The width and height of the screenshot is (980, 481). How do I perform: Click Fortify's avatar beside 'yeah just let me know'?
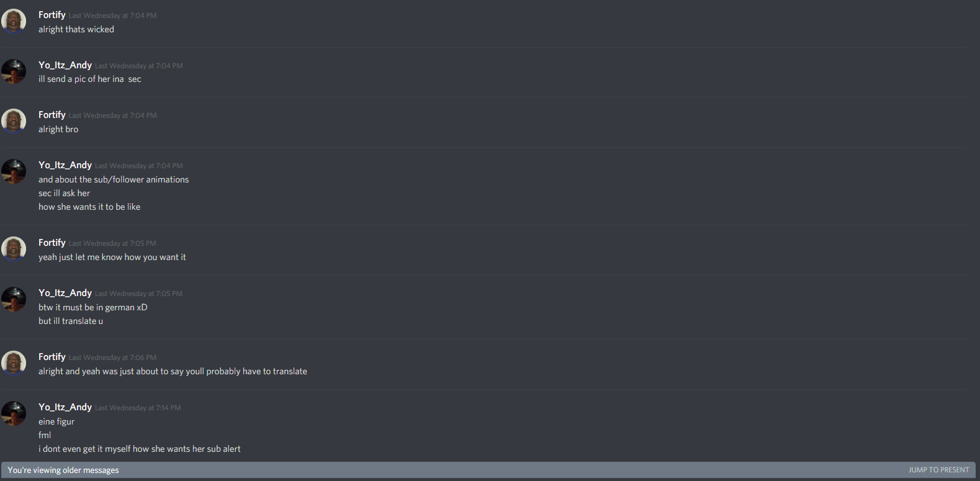(x=14, y=249)
